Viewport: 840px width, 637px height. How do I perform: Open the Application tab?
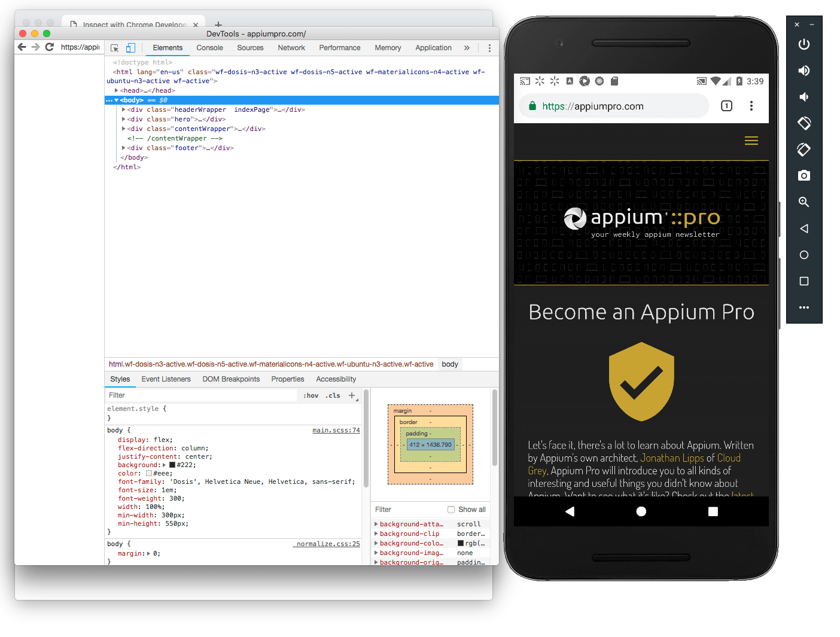[433, 48]
